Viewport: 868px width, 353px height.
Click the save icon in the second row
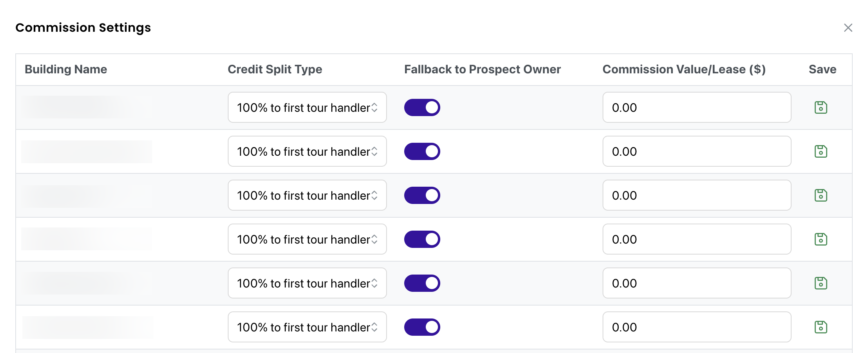click(821, 151)
